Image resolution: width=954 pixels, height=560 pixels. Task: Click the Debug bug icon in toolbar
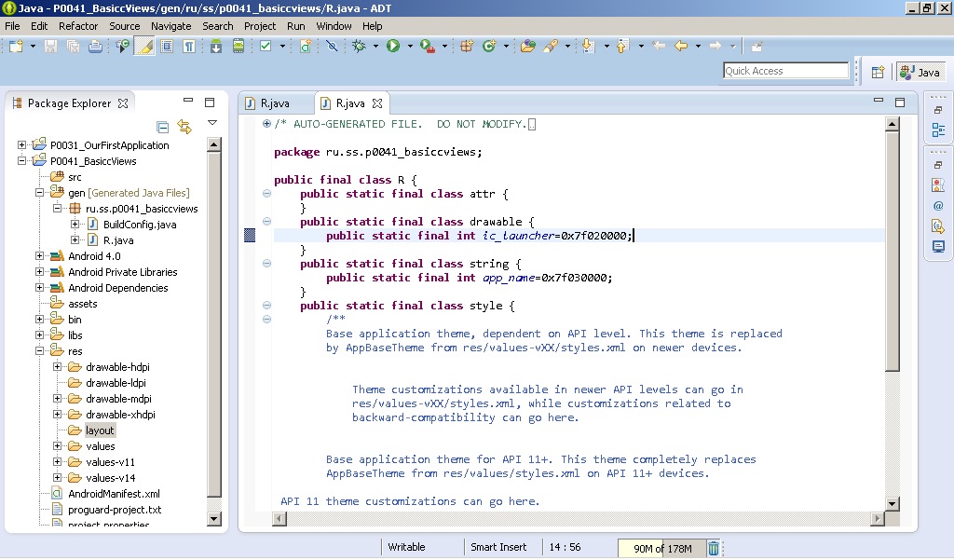[x=359, y=46]
